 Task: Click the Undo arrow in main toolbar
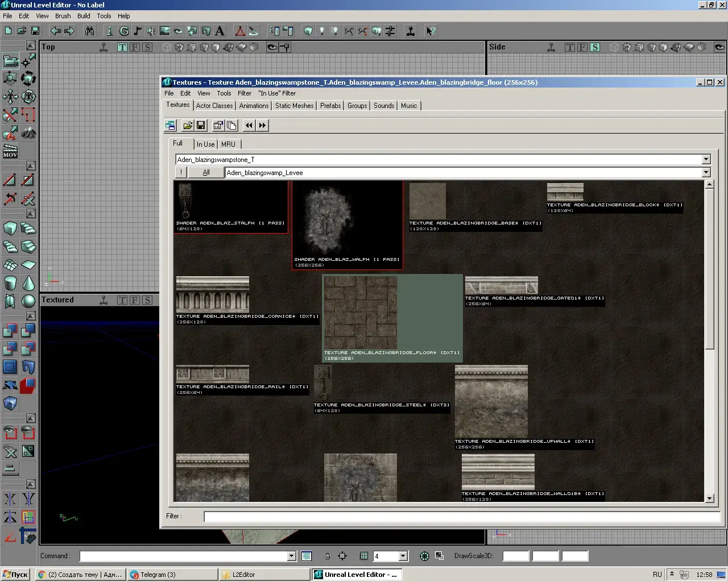[56, 31]
